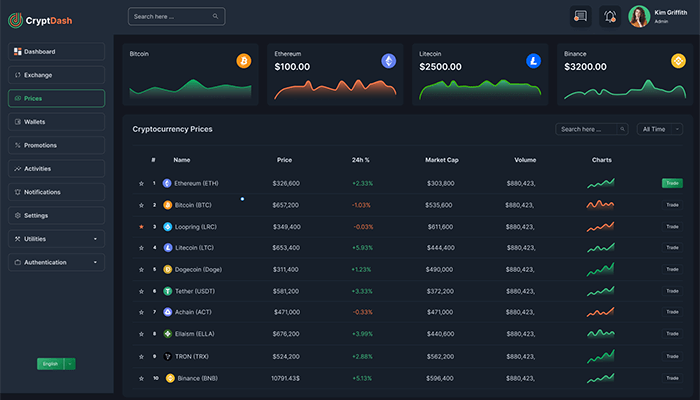700x400 pixels.
Task: Click the Ellaism (ELLA) coin icon
Action: click(x=167, y=333)
